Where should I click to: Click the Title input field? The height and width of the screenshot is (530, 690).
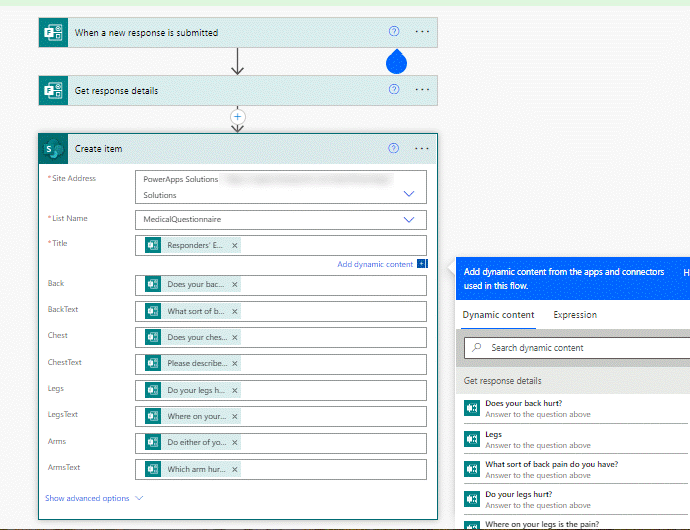pyautogui.click(x=281, y=246)
